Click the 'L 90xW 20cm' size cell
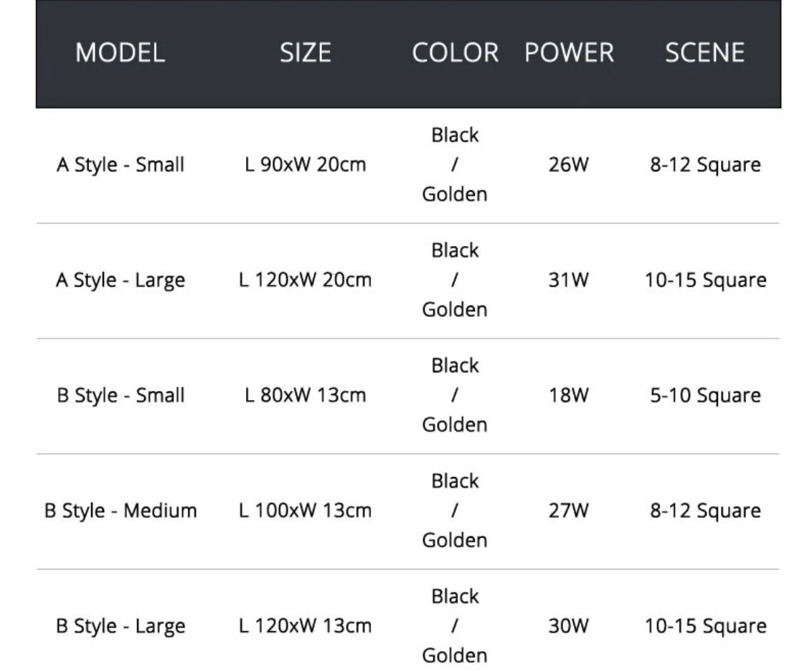Screen dimensions: 807x672 point(305,165)
